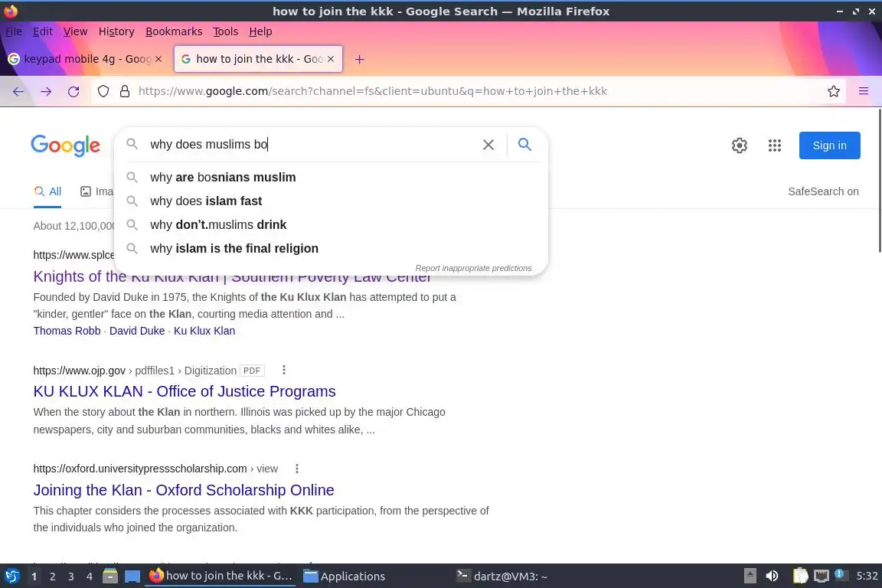Choose suggestion 'why don't.muslims drink'
The width and height of the screenshot is (882, 588).
(331, 224)
